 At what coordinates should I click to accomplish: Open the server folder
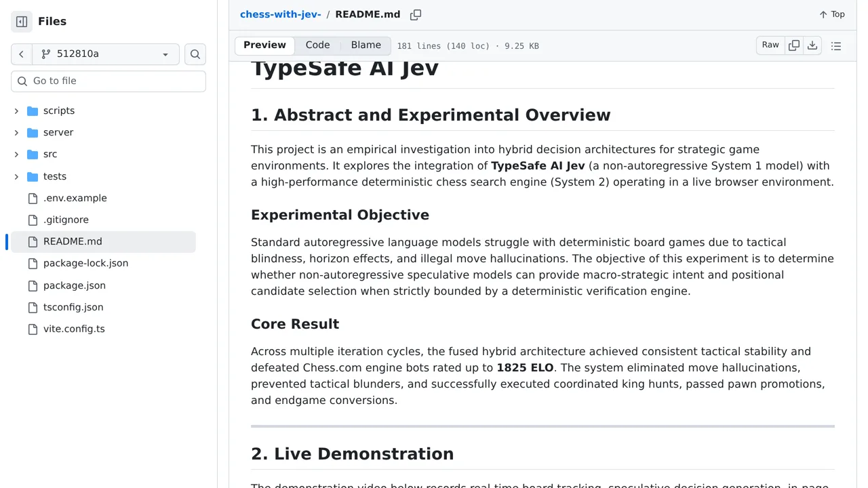coord(58,132)
